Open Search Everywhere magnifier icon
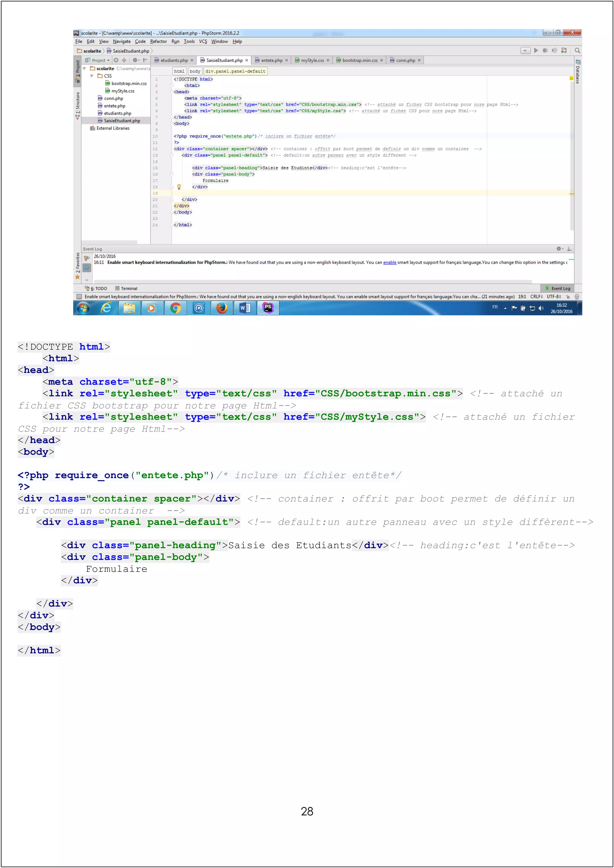Image resolution: width=614 pixels, height=868 pixels. point(577,51)
